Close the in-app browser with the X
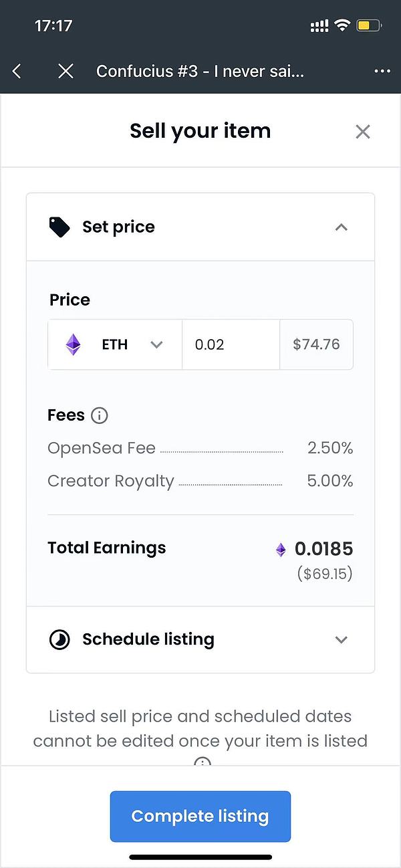 [x=65, y=71]
